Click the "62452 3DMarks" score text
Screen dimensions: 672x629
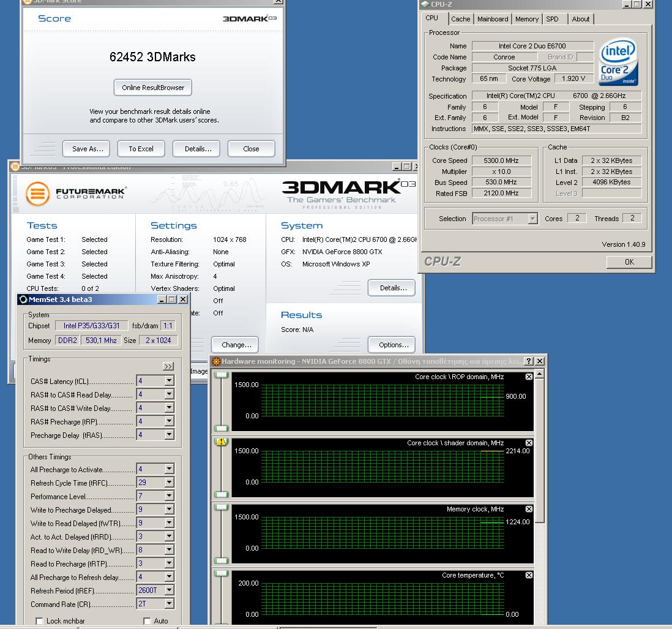pos(152,57)
